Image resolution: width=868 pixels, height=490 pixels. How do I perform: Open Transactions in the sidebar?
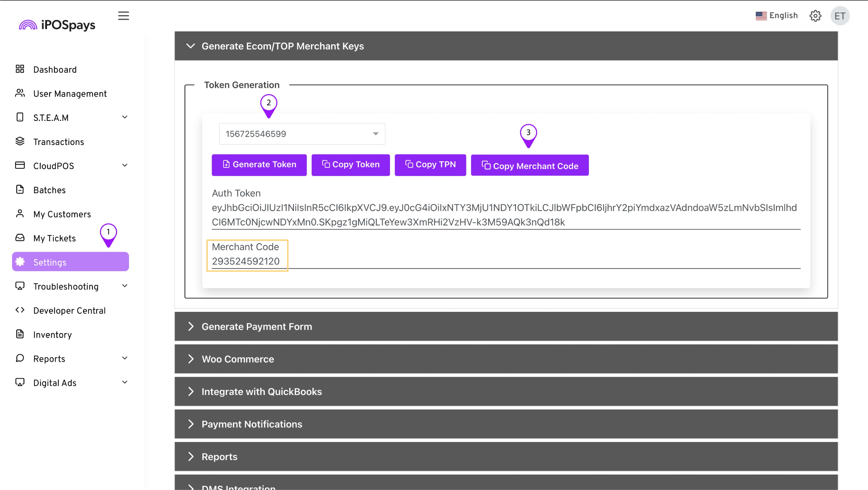(x=59, y=142)
